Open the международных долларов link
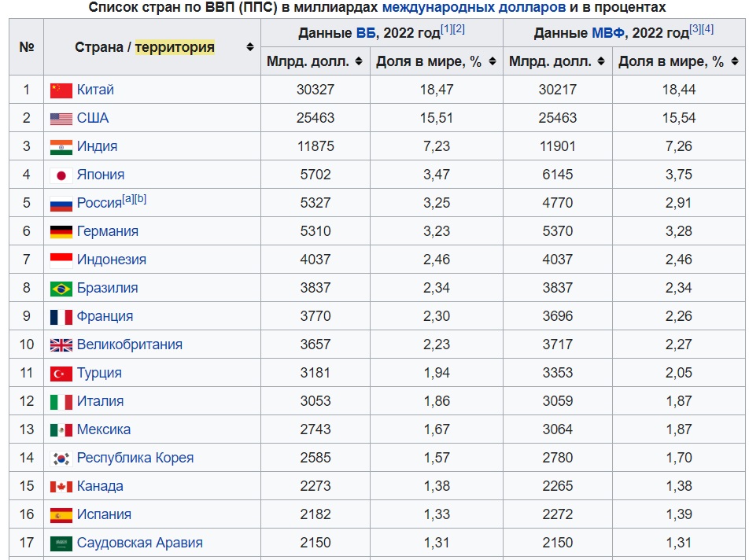The height and width of the screenshot is (560, 749). point(474,7)
